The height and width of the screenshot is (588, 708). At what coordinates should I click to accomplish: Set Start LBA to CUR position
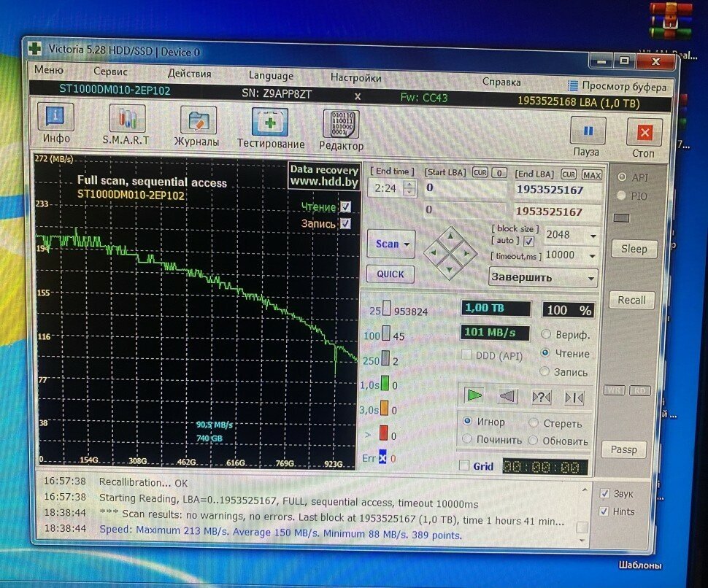(480, 173)
